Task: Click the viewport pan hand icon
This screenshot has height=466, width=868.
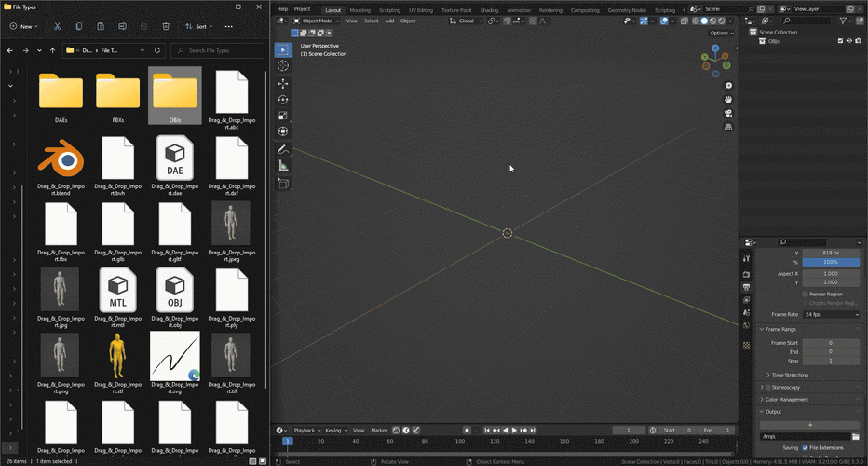Action: 728,100
